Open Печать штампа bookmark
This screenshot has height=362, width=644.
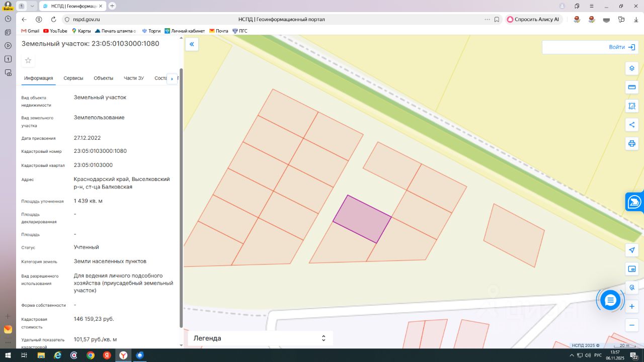click(115, 31)
